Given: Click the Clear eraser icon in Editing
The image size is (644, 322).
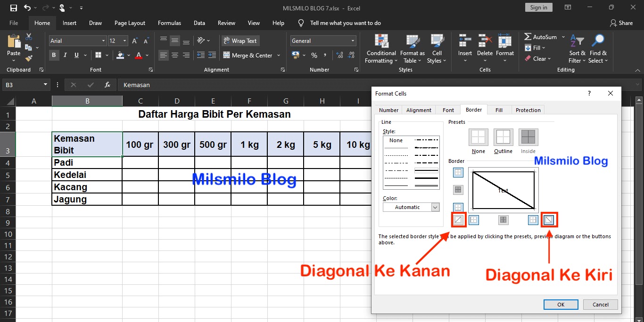Looking at the screenshot, I should (x=528, y=59).
